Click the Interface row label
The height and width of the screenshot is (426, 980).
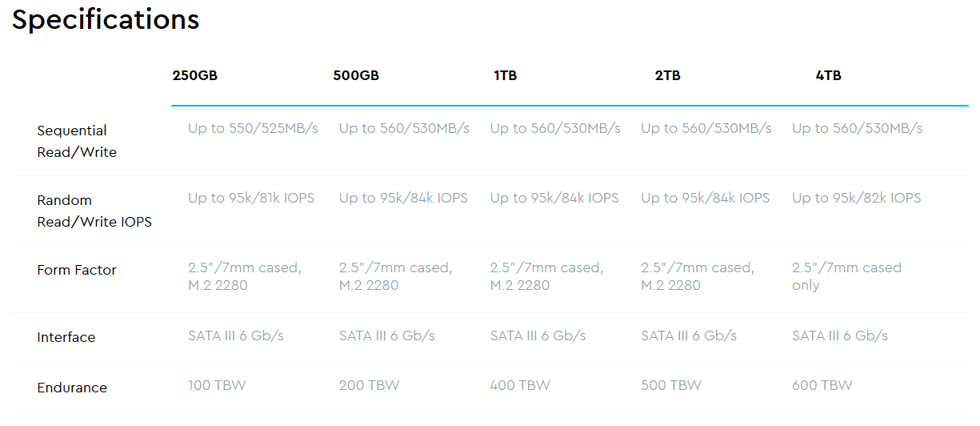(66, 338)
